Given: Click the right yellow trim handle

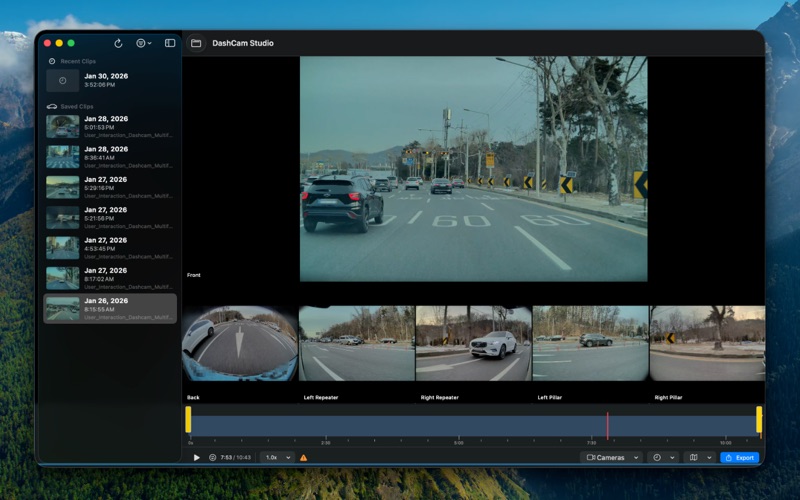Looking at the screenshot, I should (759, 420).
